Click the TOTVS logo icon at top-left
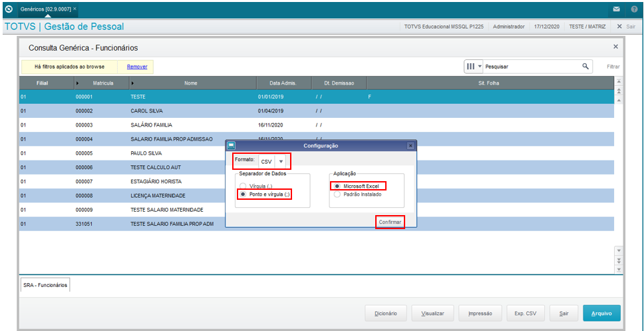The height and width of the screenshot is (331, 644). (9, 9)
